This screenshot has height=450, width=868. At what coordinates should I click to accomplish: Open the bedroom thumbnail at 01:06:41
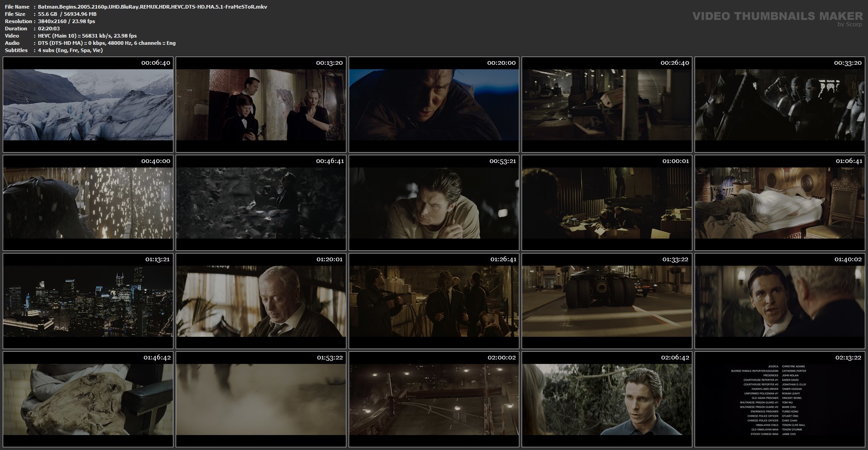[x=780, y=203]
